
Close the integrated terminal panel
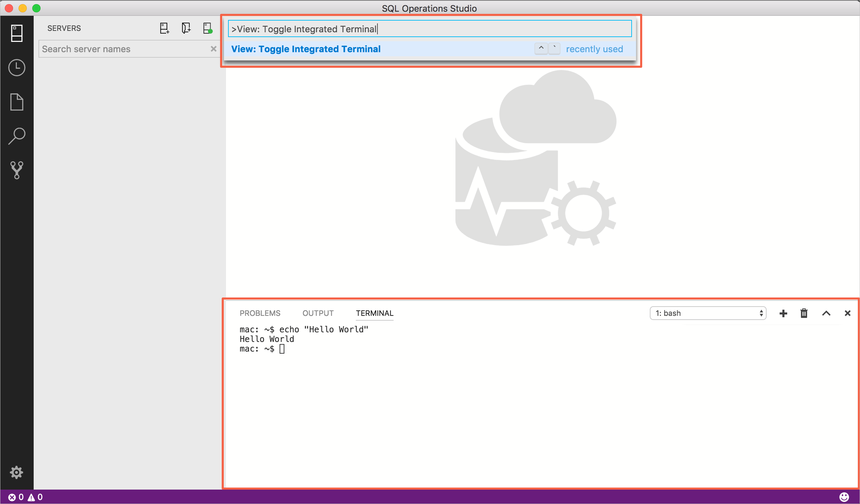click(847, 313)
